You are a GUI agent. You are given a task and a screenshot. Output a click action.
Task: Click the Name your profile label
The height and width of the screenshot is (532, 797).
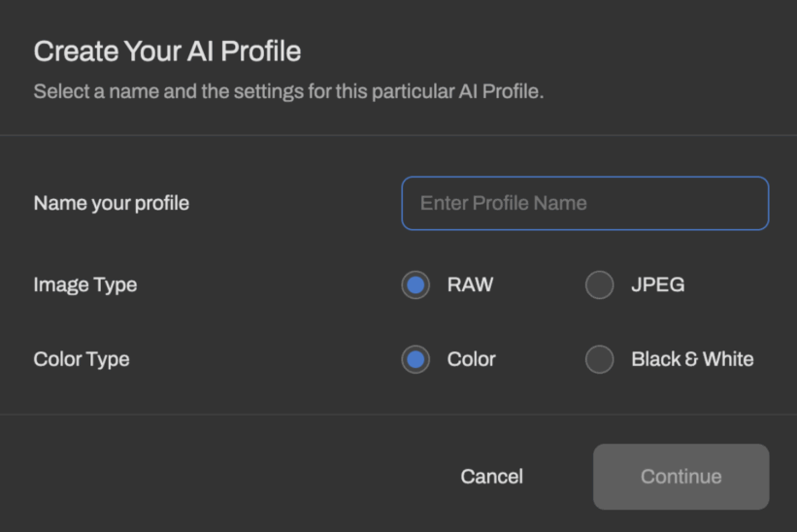tap(112, 203)
